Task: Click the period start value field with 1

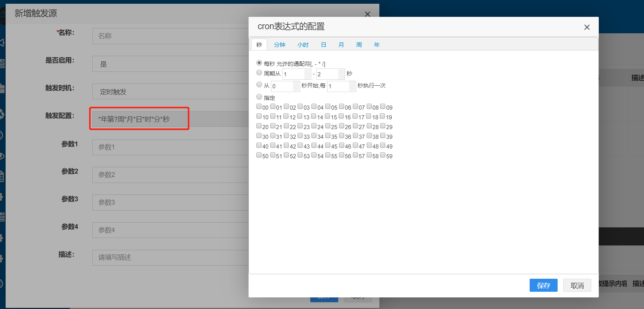Action: 297,74
